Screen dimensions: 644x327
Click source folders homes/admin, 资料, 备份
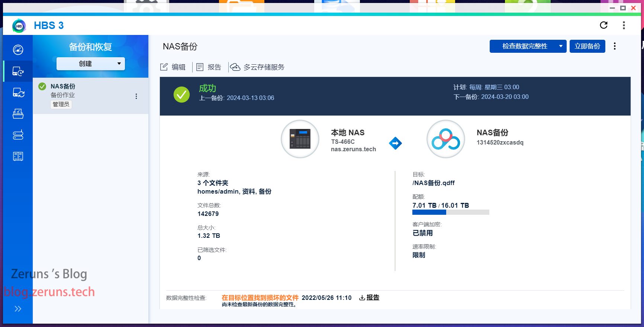[x=234, y=191]
